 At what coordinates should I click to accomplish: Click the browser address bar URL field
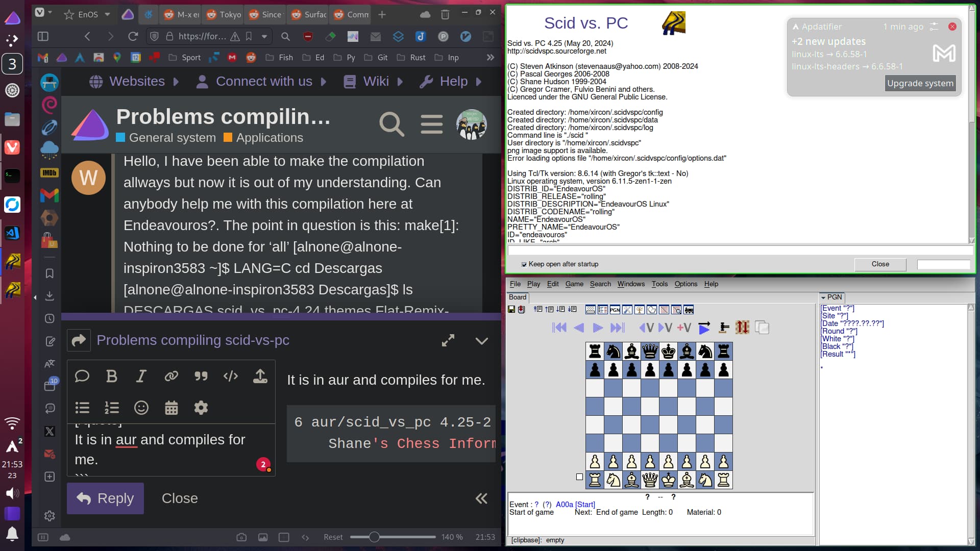point(202,36)
